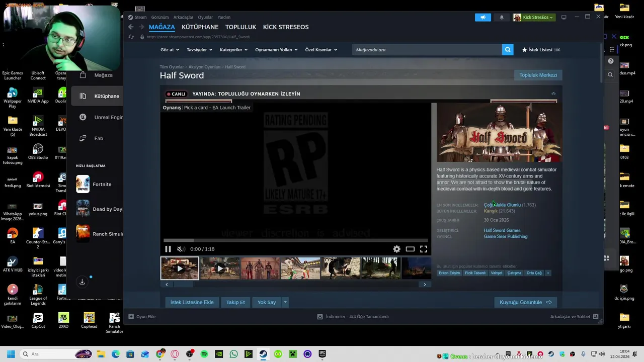The image size is (644, 362).
Task: Open the Arkadaşlar menu
Action: click(183, 17)
